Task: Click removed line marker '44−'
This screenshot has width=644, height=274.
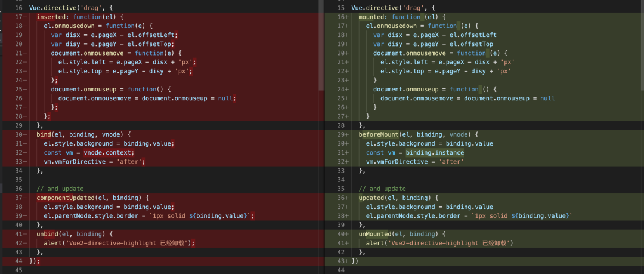Action: [20, 261]
